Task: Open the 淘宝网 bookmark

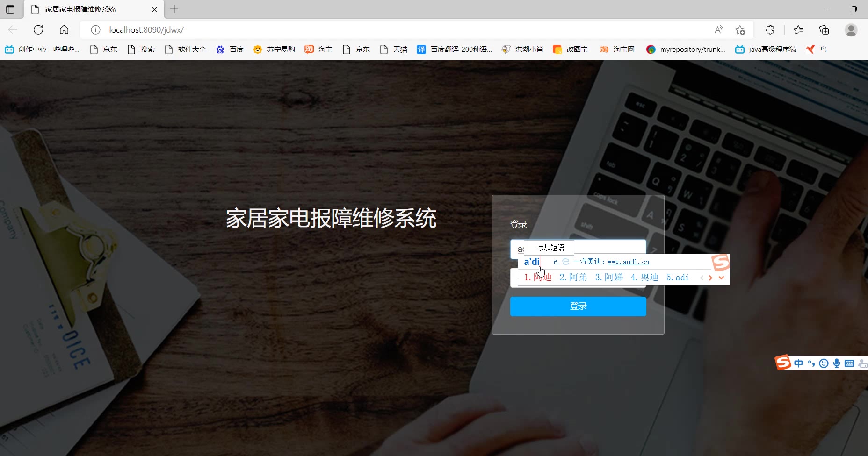Action: 617,50
